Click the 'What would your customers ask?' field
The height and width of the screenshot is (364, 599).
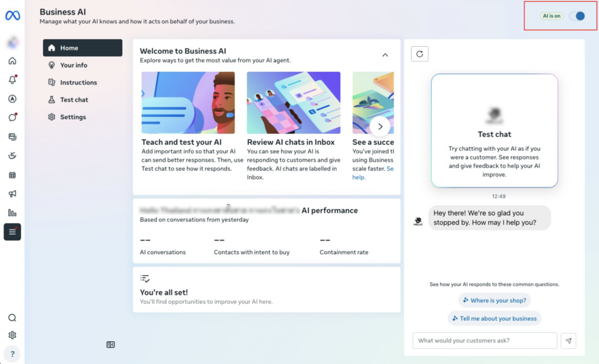pyautogui.click(x=484, y=341)
